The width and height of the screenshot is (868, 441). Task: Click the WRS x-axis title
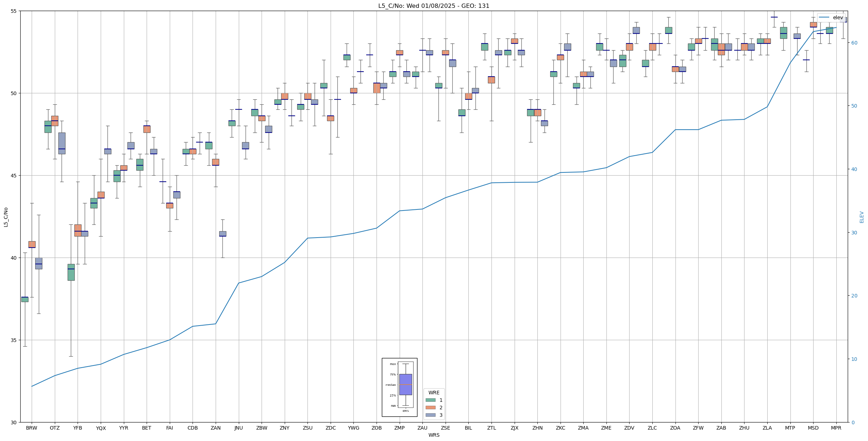433,435
